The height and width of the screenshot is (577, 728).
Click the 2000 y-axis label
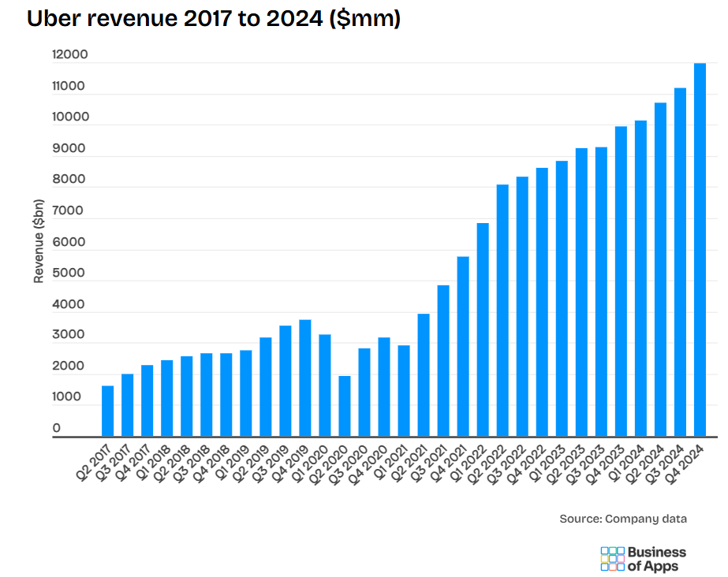coord(69,366)
